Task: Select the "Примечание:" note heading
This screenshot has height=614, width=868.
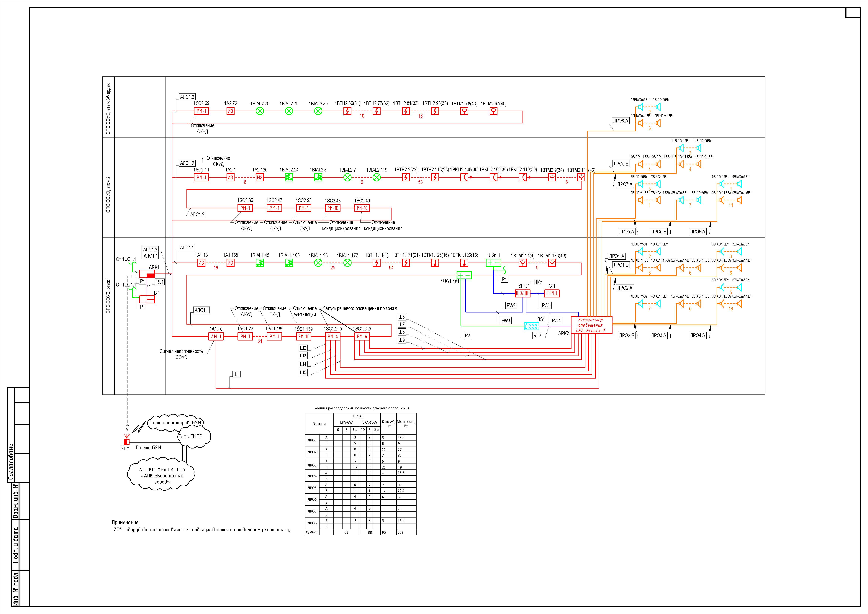Action: (125, 523)
